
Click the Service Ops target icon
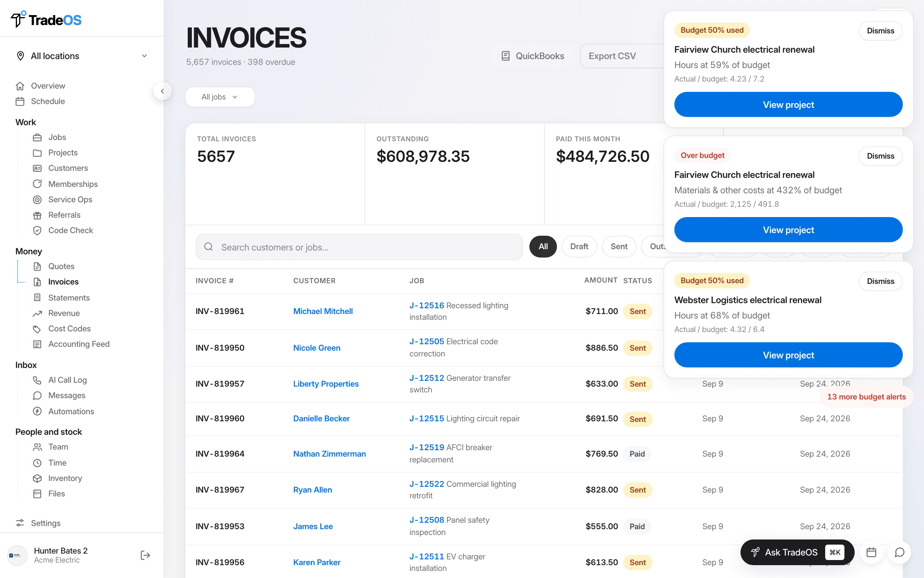click(37, 199)
